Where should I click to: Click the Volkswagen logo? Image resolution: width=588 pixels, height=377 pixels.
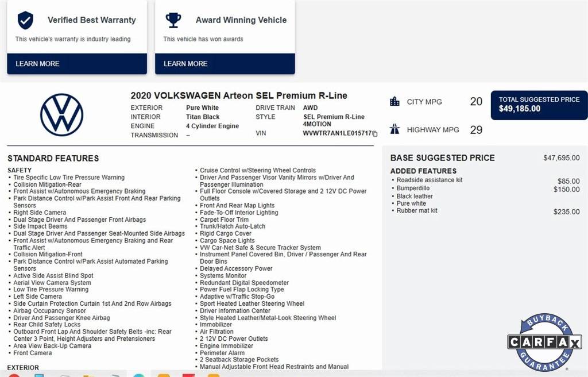62,114
